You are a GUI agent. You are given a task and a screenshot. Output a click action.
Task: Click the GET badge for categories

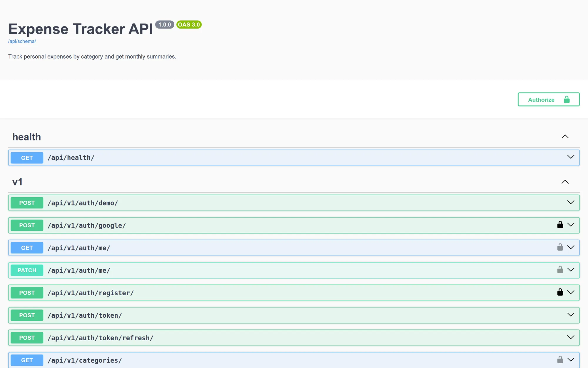point(27,360)
